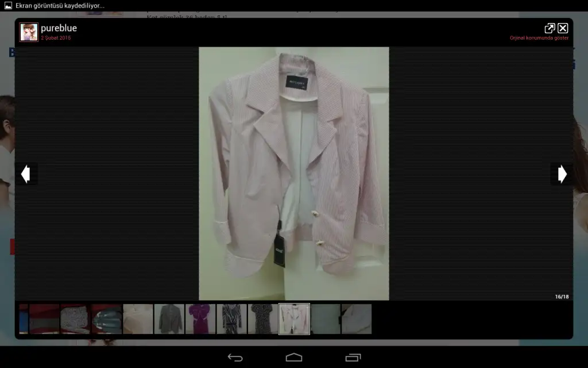Select the purple dress thumbnail
This screenshot has width=588, height=368.
[200, 319]
